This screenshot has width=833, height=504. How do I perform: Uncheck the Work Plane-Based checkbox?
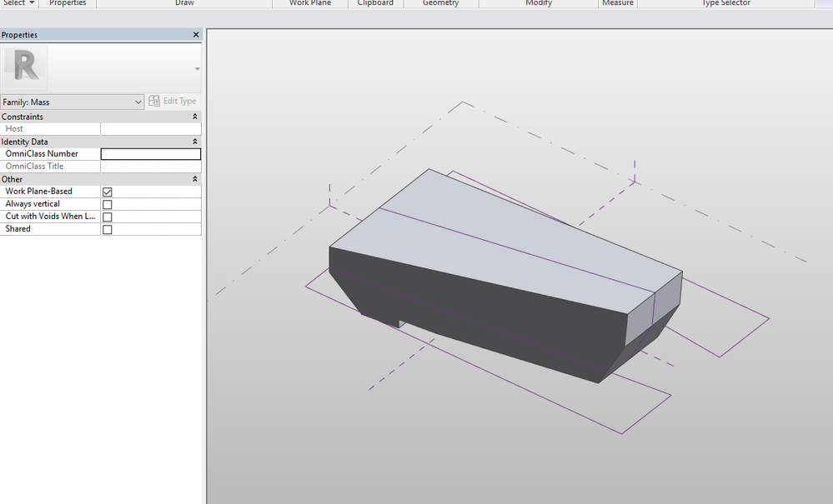[107, 192]
